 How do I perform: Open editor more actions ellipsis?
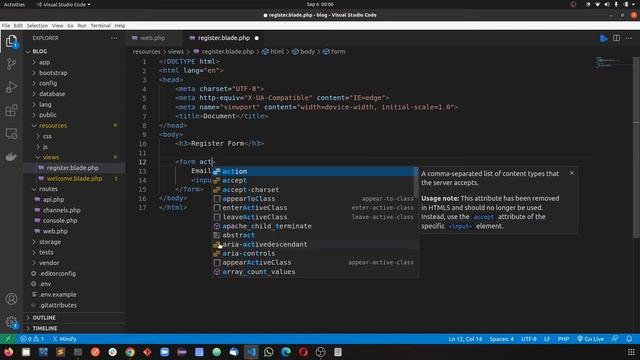click(629, 38)
